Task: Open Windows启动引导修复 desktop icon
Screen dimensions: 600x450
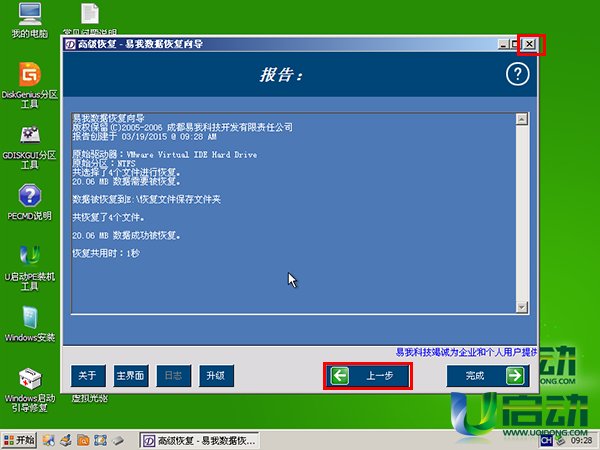Action: pos(30,382)
